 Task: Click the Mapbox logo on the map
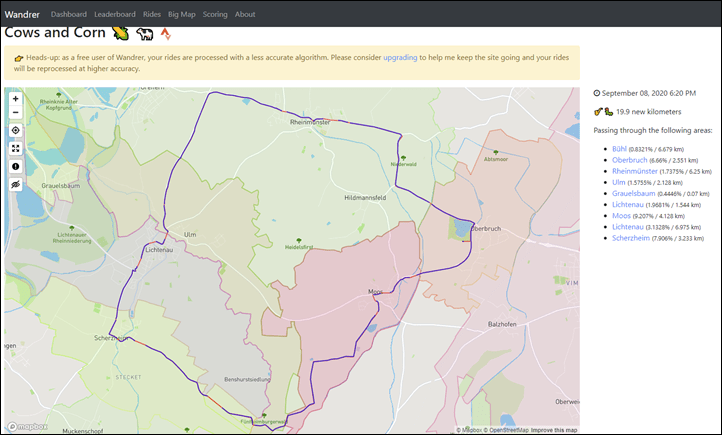pos(28,427)
